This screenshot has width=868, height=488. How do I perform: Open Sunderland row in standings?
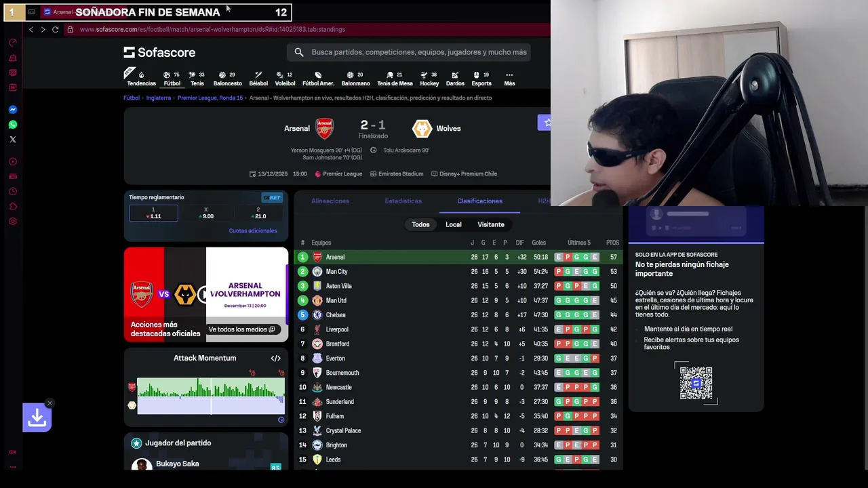coord(458,402)
